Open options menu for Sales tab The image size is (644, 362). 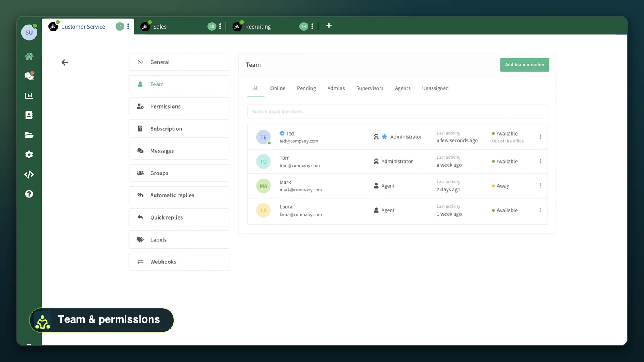pyautogui.click(x=220, y=27)
